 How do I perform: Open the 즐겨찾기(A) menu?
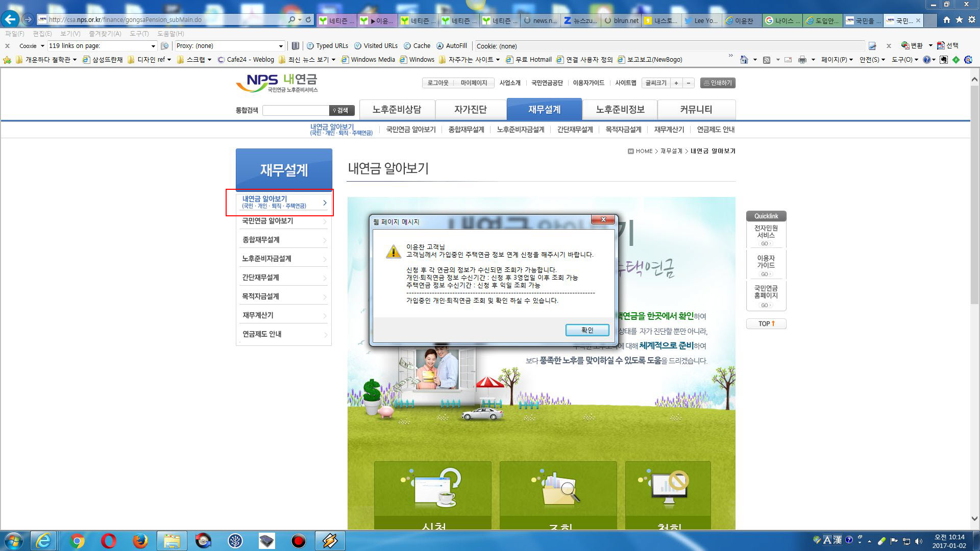coord(105,34)
